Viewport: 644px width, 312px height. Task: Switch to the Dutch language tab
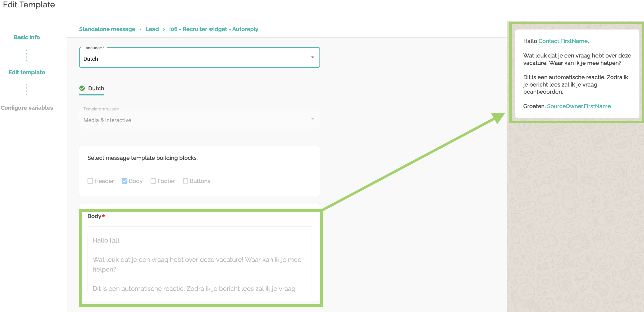(96, 89)
